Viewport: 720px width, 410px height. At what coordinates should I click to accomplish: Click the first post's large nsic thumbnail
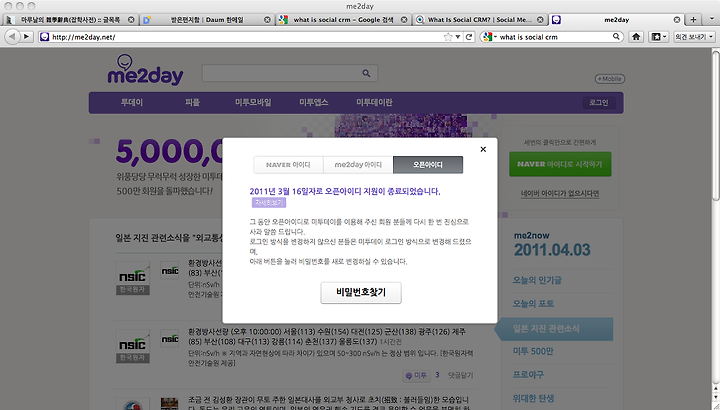click(x=133, y=278)
